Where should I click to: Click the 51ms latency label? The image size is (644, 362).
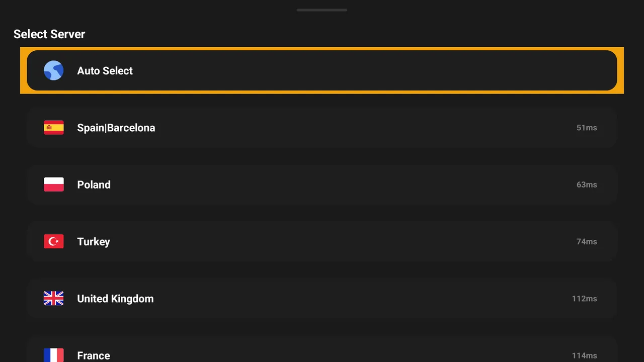[587, 128]
